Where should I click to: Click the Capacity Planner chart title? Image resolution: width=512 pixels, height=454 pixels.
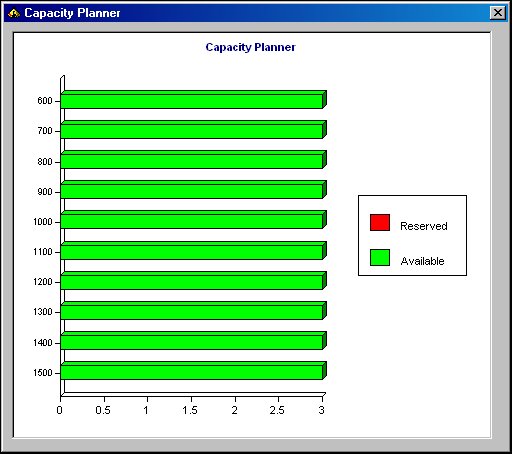pos(250,47)
